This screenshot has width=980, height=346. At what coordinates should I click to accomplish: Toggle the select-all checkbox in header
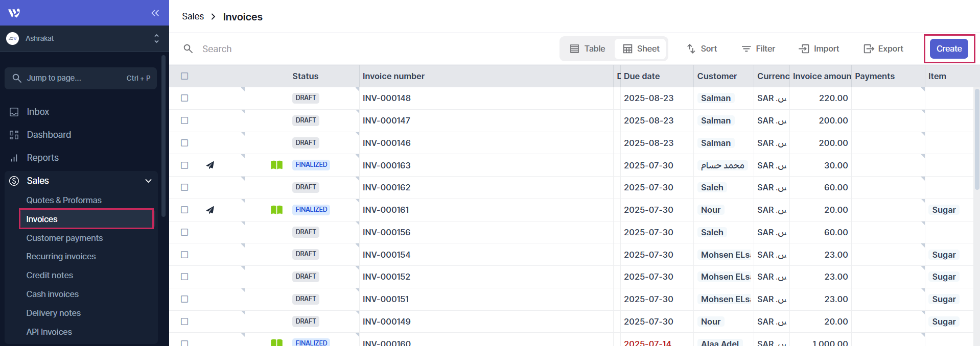[x=184, y=76]
